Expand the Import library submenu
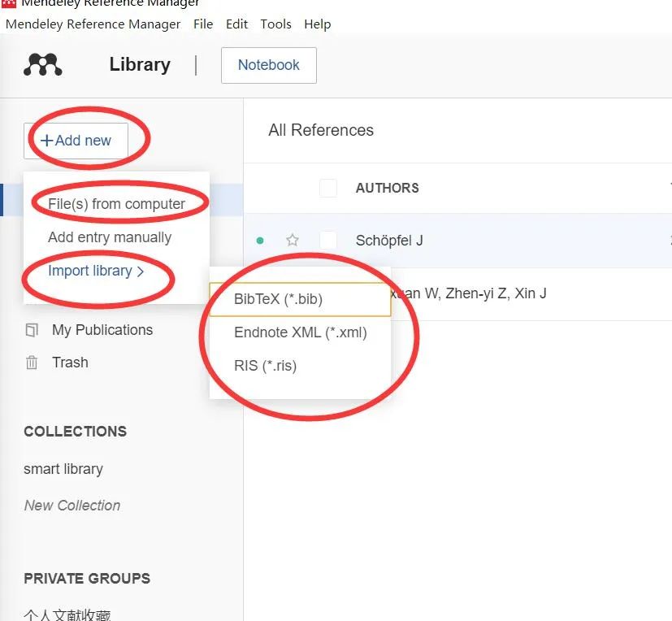The width and height of the screenshot is (672, 621). tap(96, 271)
